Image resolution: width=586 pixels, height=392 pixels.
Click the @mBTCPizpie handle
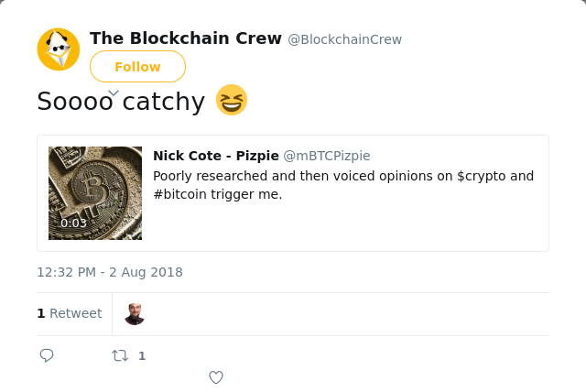coord(327,156)
